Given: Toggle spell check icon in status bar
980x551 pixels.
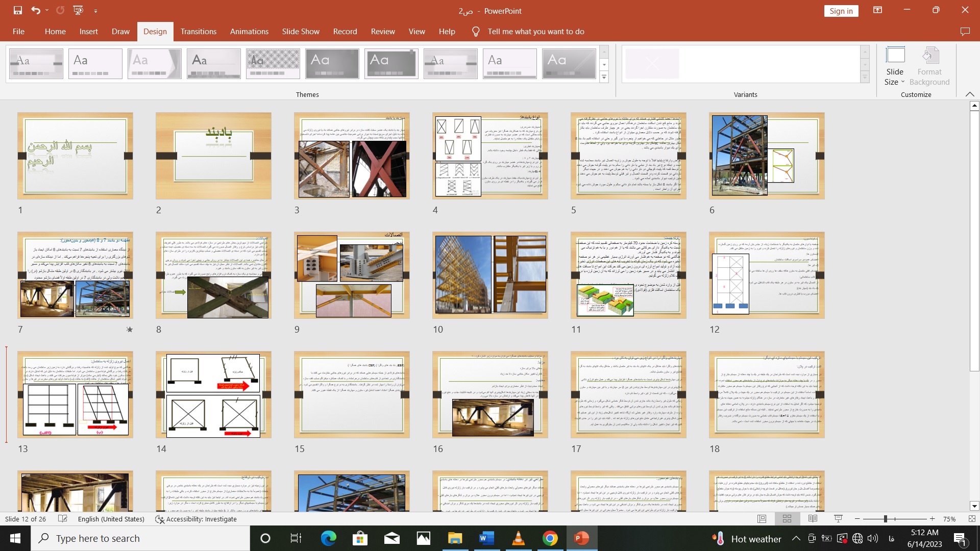Looking at the screenshot, I should point(63,519).
